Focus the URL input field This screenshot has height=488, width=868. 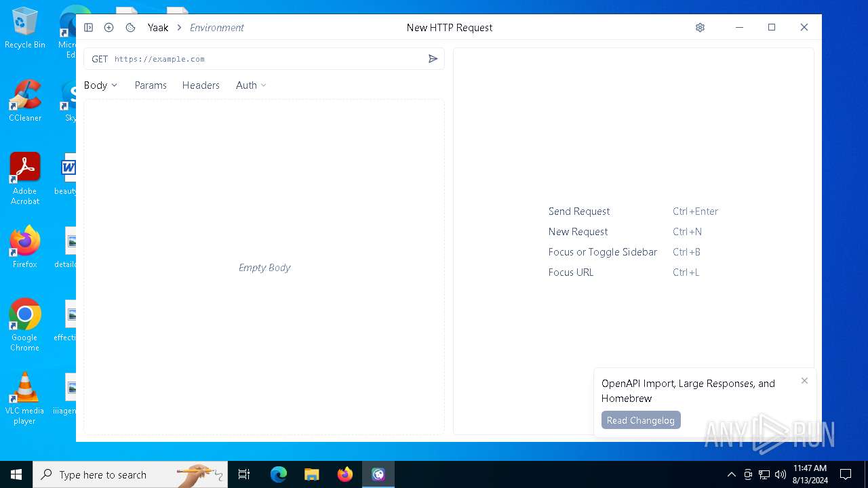tap(268, 59)
